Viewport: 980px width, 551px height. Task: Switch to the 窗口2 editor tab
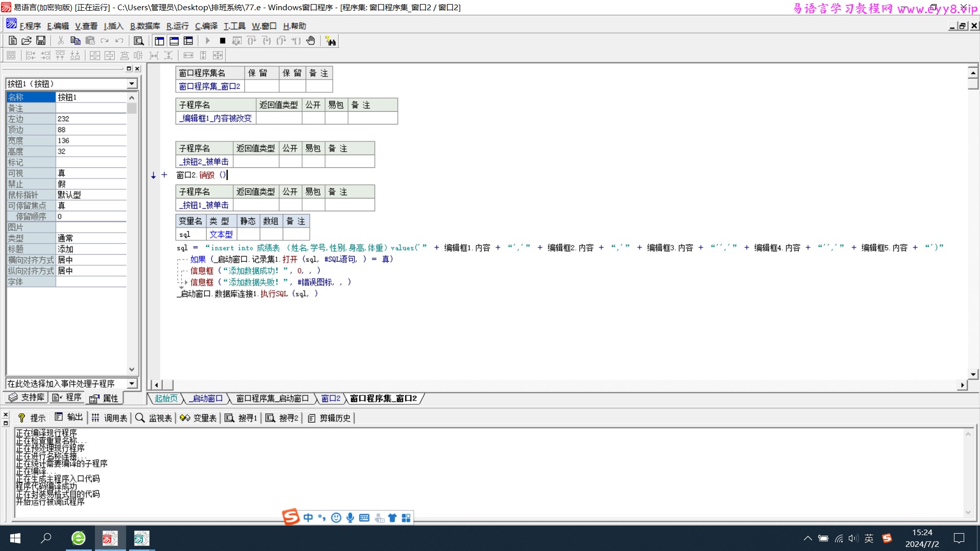pyautogui.click(x=331, y=398)
